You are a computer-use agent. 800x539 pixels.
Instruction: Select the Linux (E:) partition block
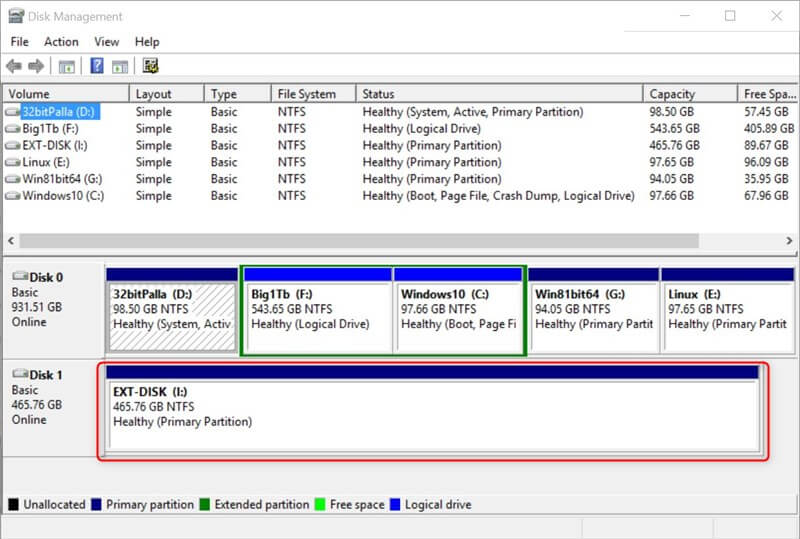pos(726,310)
